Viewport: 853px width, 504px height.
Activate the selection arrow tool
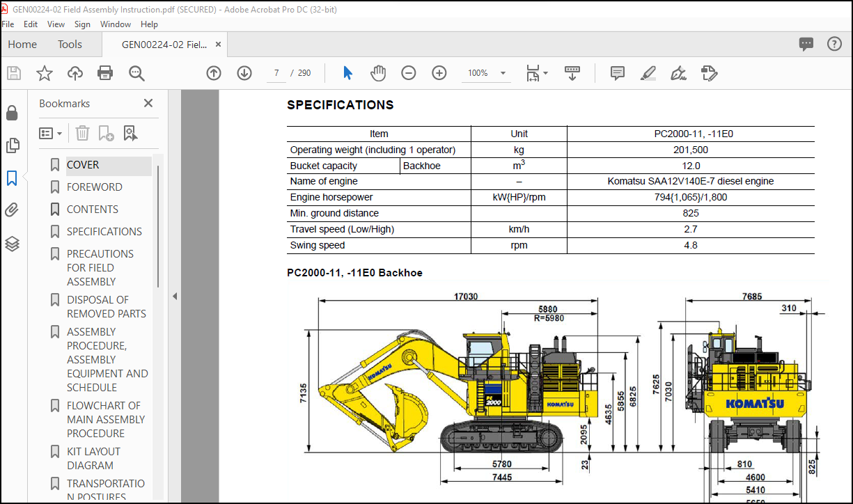(348, 73)
